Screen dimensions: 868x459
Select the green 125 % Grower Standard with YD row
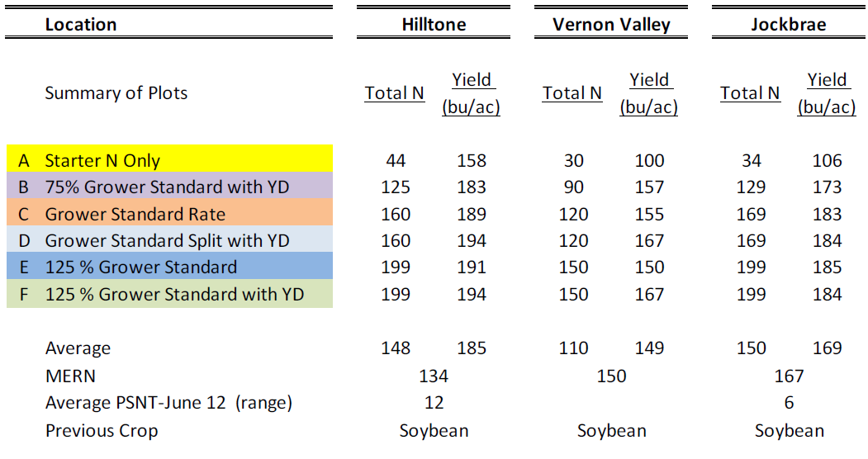174,294
